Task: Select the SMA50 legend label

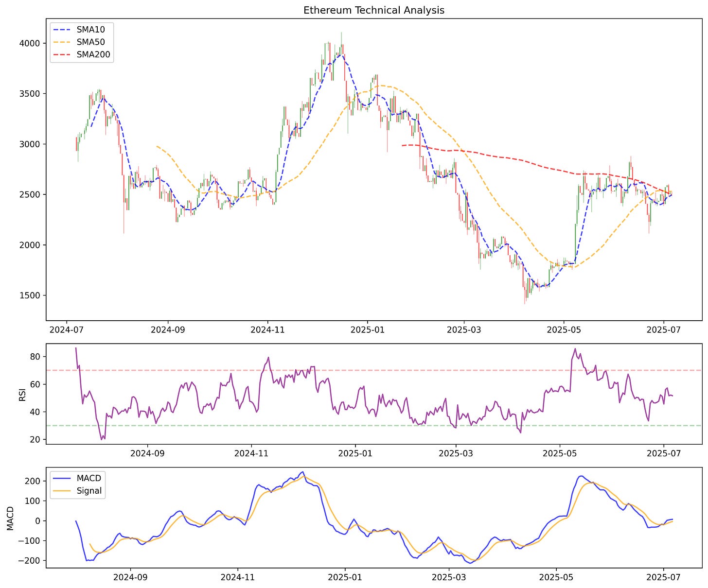Action: point(90,42)
